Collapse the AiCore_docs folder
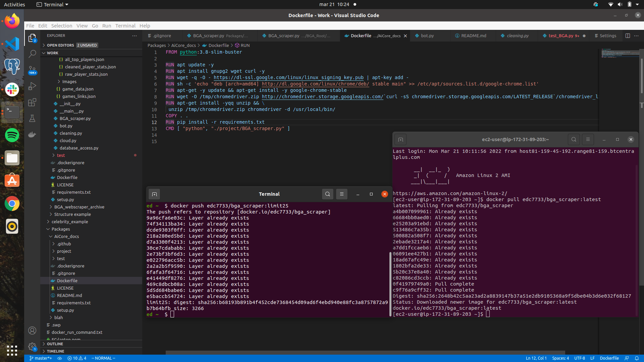Image resolution: width=644 pixels, height=362 pixels. (x=66, y=236)
